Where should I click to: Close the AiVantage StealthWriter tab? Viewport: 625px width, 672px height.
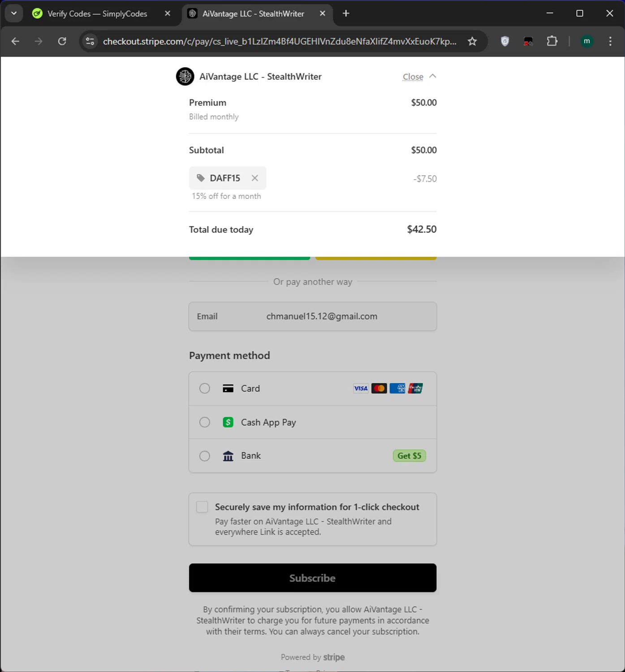323,13
